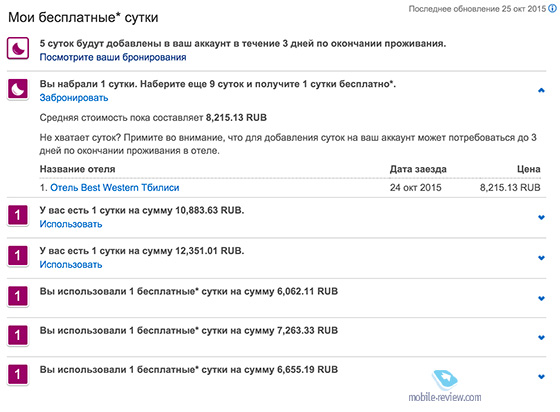Click the '1' badge for used 6,655.19 RUB night
560x412 pixels.
[x=18, y=375]
